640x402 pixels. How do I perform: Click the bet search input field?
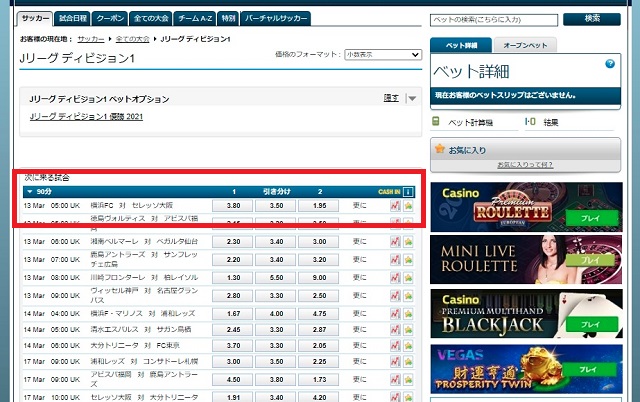(493, 19)
